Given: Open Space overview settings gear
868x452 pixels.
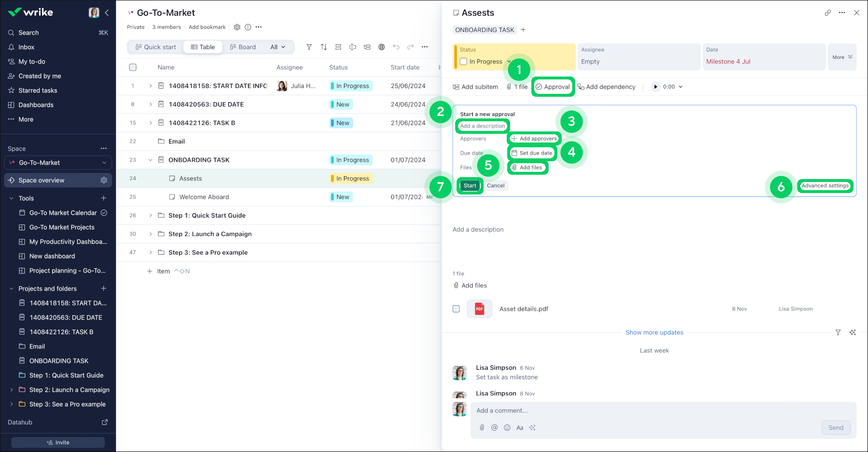Looking at the screenshot, I should 104,181.
